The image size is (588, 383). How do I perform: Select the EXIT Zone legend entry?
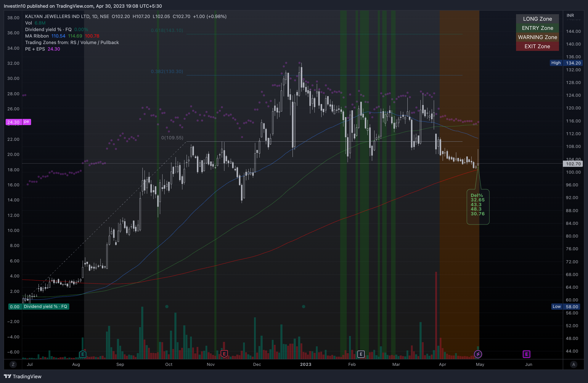[537, 46]
